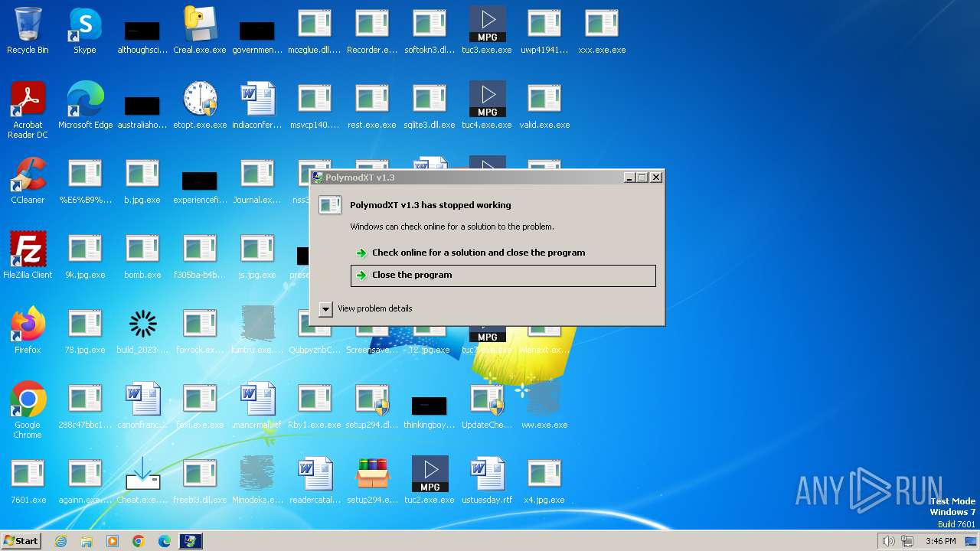Choose 'Check online for a solution and close the program'
980x551 pixels.
click(x=479, y=253)
